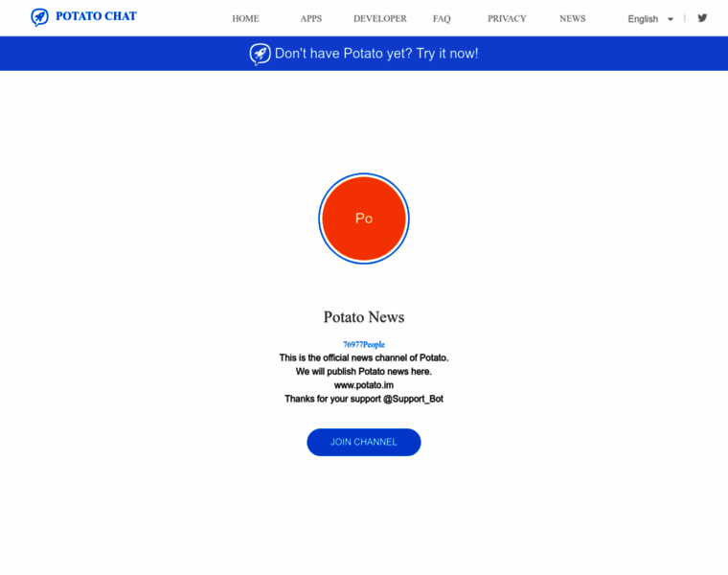Expand the language selector arrow
This screenshot has height=575, width=728.
670,19
